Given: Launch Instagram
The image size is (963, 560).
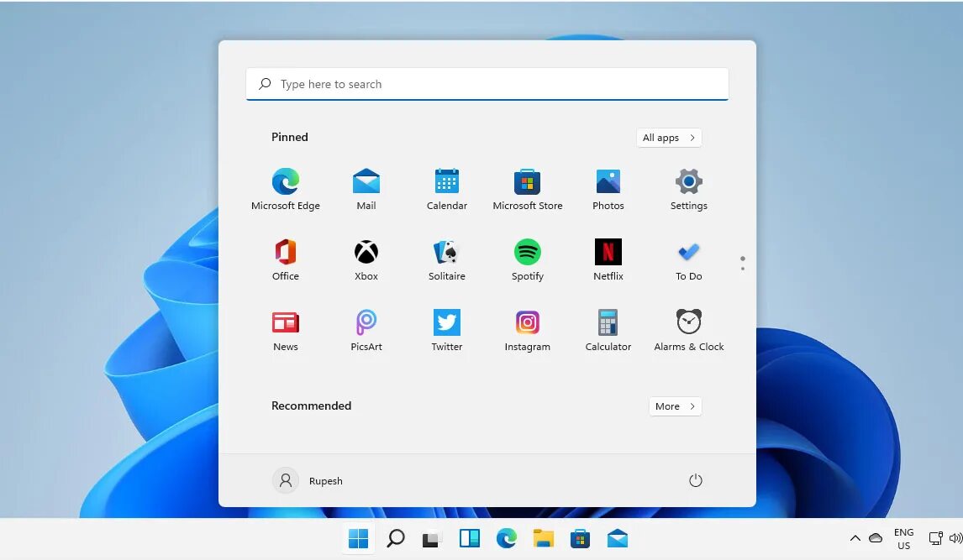Looking at the screenshot, I should tap(527, 330).
